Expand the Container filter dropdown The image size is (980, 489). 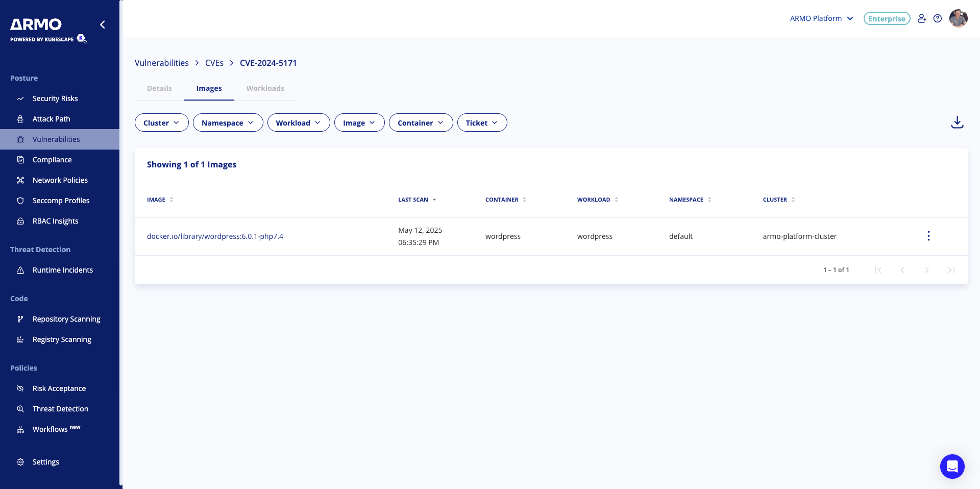click(421, 123)
